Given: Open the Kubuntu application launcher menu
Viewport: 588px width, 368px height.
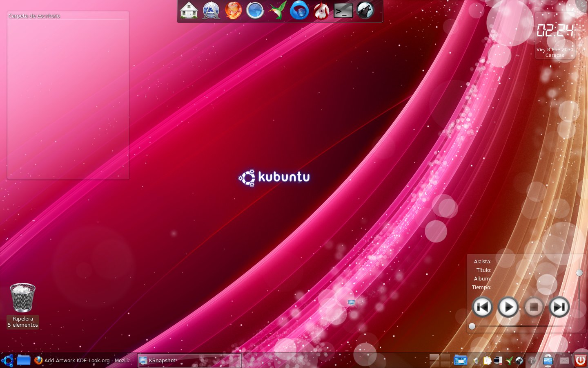Looking at the screenshot, I should (x=7, y=361).
